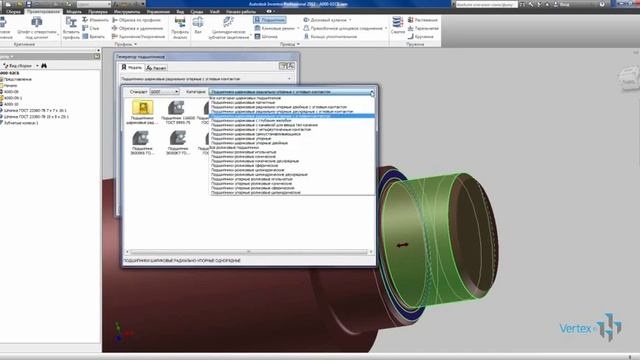Select the bearing thumbnail labeled ГОСТ 8995-75
The height and width of the screenshot is (360, 640).
[x=178, y=112]
